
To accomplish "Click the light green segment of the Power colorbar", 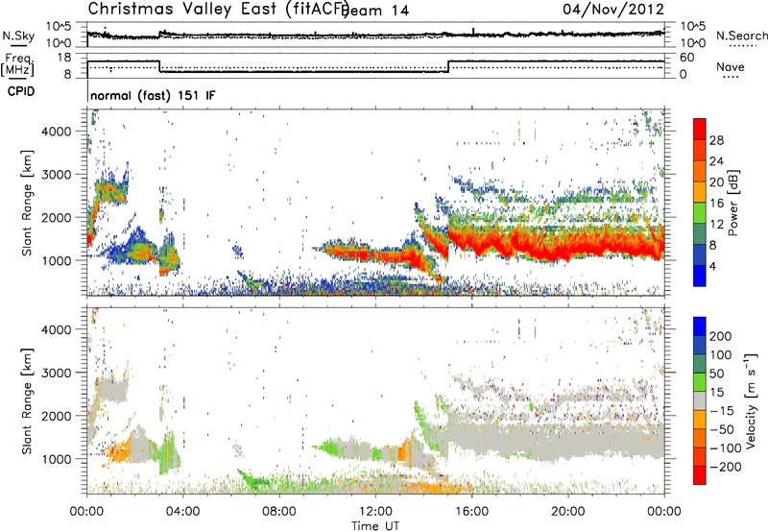I will pos(700,213).
